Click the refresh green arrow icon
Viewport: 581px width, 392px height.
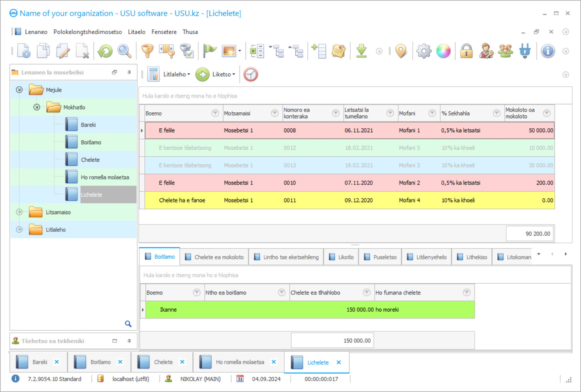(x=105, y=51)
